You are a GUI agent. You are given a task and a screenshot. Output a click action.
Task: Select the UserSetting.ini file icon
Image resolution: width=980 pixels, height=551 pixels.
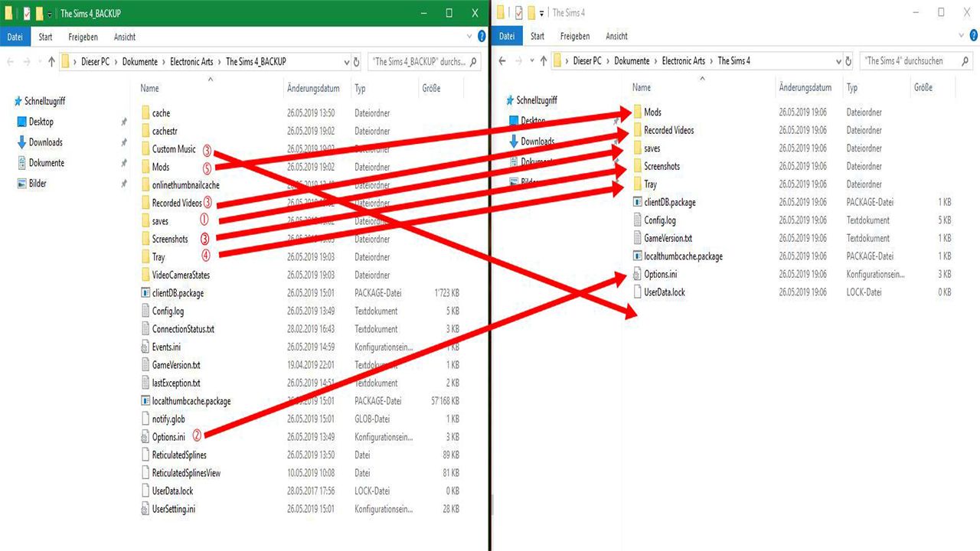pyautogui.click(x=146, y=509)
